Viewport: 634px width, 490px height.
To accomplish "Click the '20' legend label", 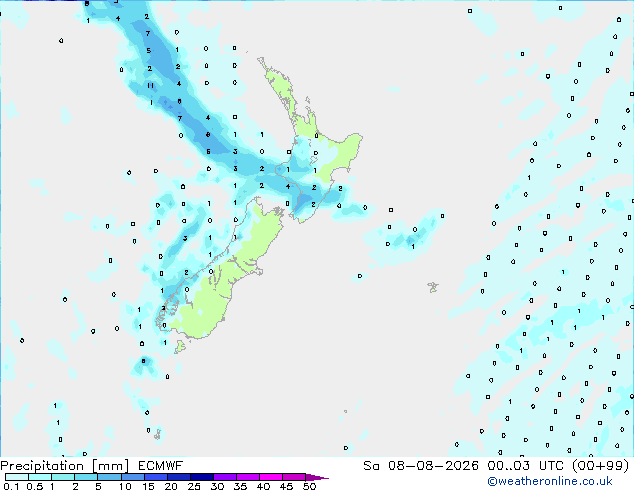I will (171, 486).
